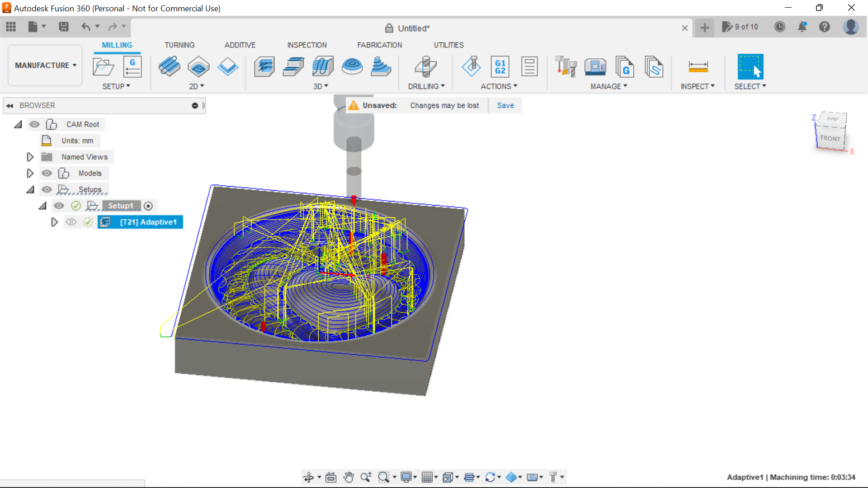Select the Drilling operations icon
868x488 pixels.
point(426,66)
